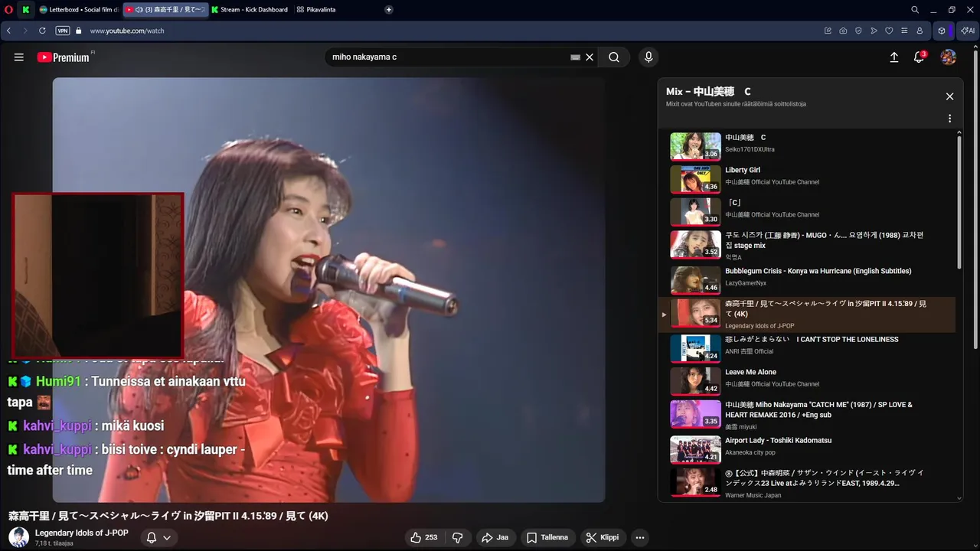
Task: Click the playlist panel scrollbar
Action: pos(959,203)
